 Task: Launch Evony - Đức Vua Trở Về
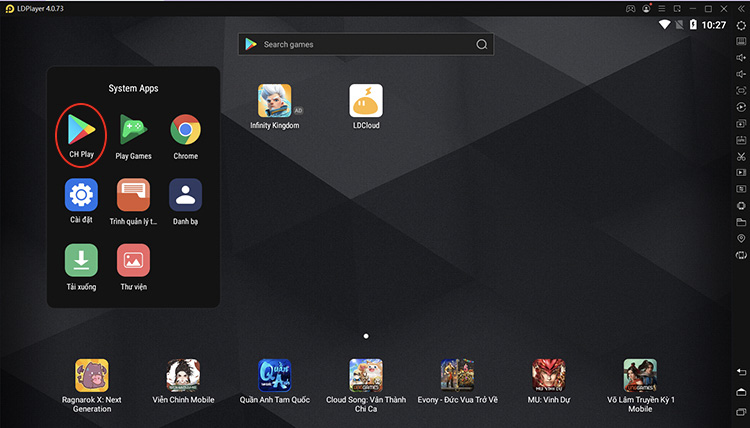point(457,375)
